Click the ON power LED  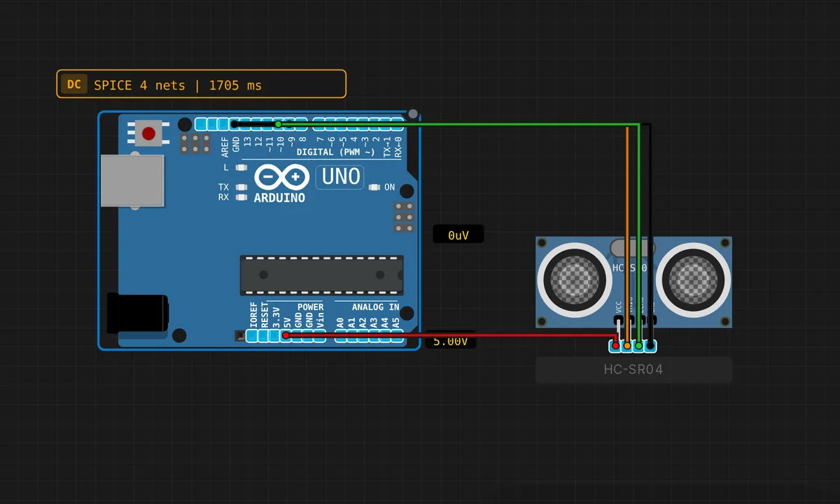tap(374, 188)
